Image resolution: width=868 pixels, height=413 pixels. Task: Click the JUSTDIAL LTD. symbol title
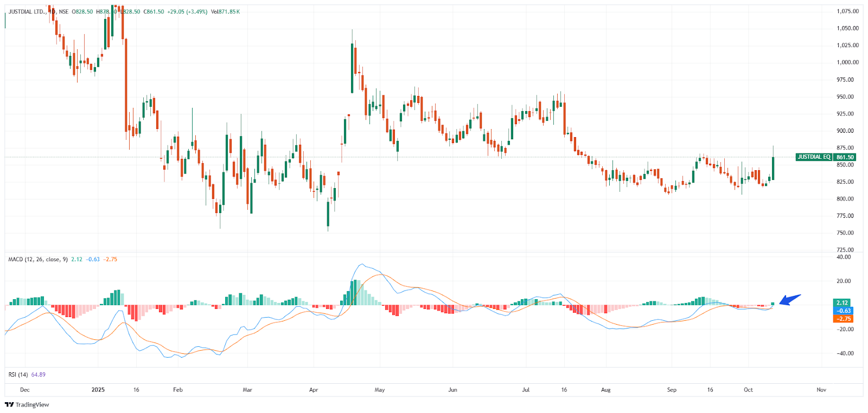[x=27, y=11]
